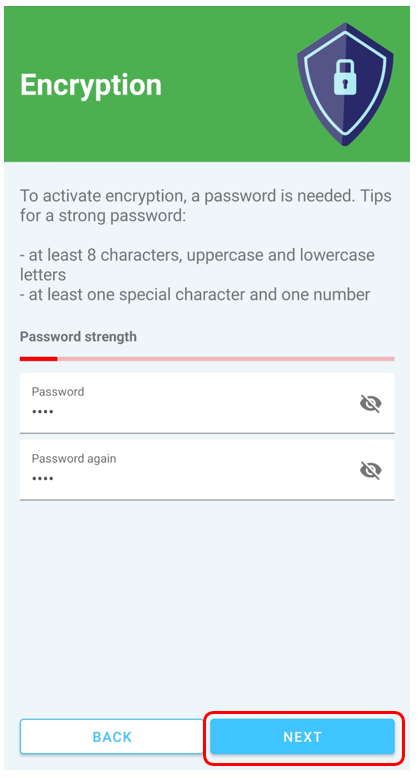This screenshot has height=778, width=418.
Task: Click the 'Password again' floating label
Action: [x=74, y=458]
